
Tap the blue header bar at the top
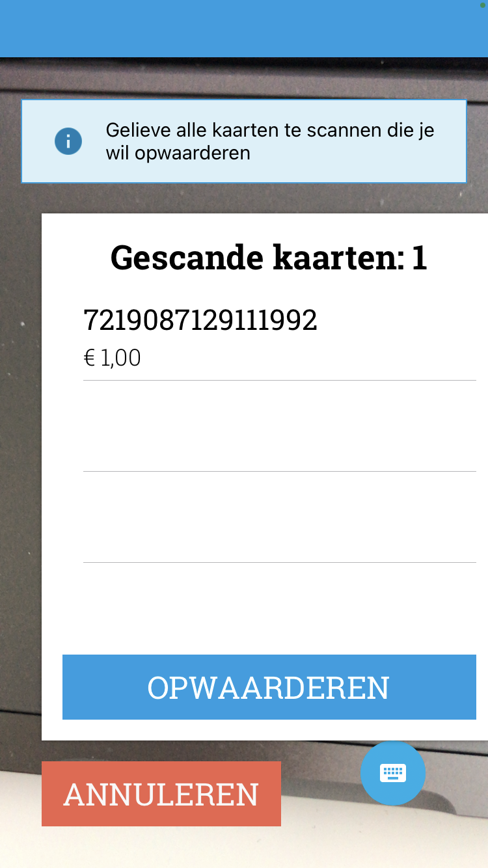coord(244,29)
